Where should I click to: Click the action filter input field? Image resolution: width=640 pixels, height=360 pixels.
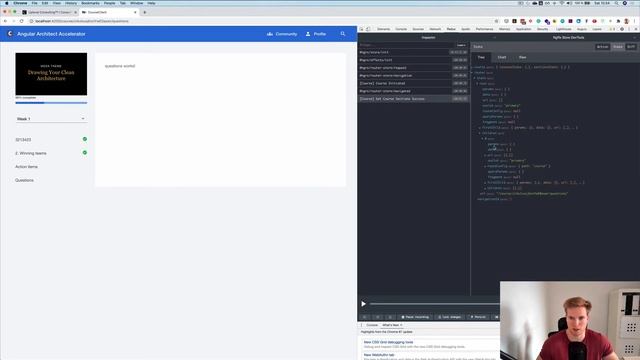(x=407, y=45)
